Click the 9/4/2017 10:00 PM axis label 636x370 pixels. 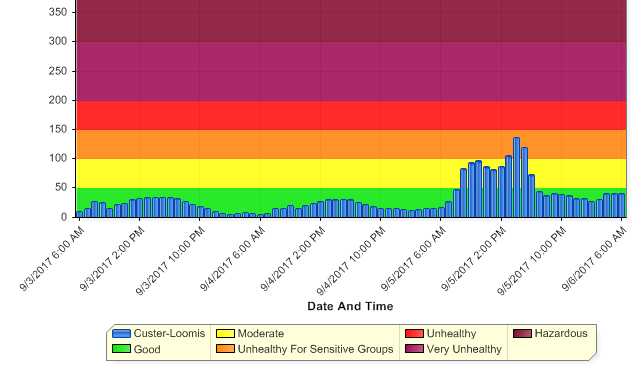[x=351, y=260]
